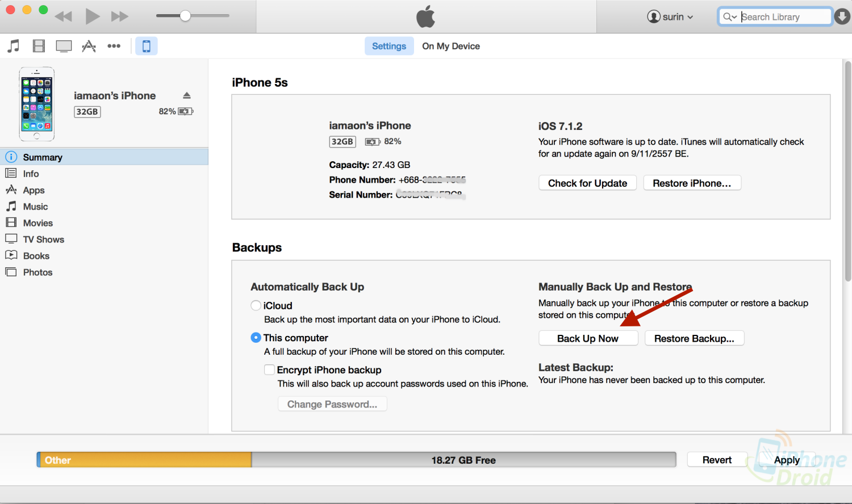Image resolution: width=852 pixels, height=504 pixels.
Task: Open the TV Shows library icon in toolbar
Action: pos(64,46)
